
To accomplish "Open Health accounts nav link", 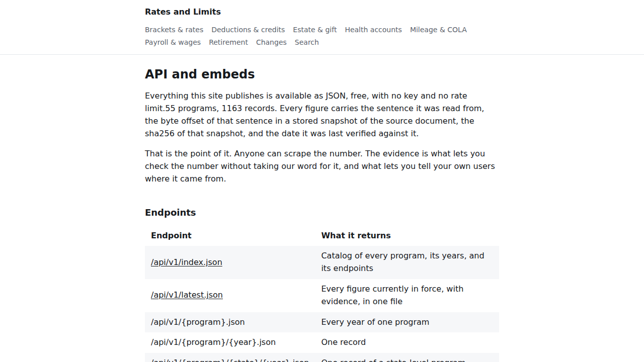I will pyautogui.click(x=373, y=30).
